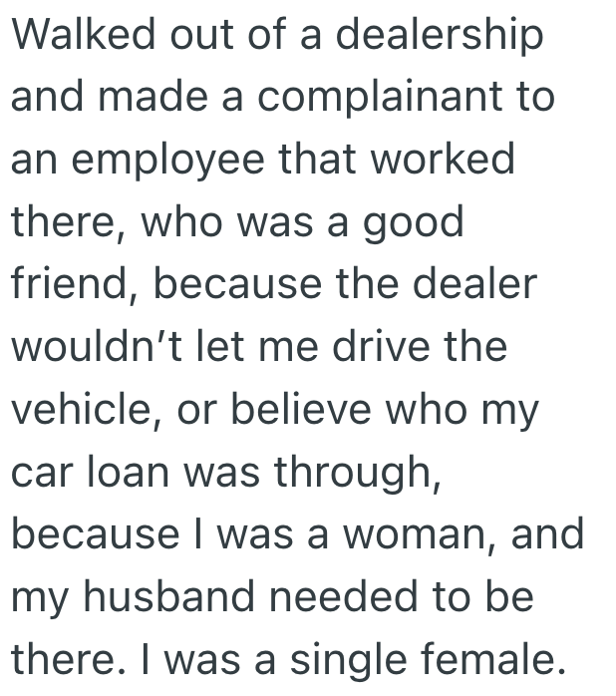Screen dimensions: 616x696
Task: Click the word "good" in the text
Action: click(412, 223)
